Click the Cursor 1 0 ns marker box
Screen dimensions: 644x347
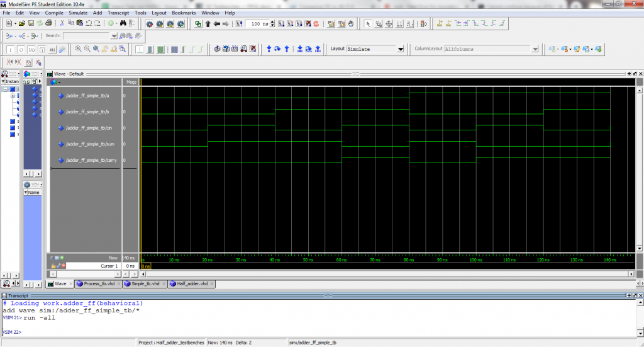[x=146, y=266]
